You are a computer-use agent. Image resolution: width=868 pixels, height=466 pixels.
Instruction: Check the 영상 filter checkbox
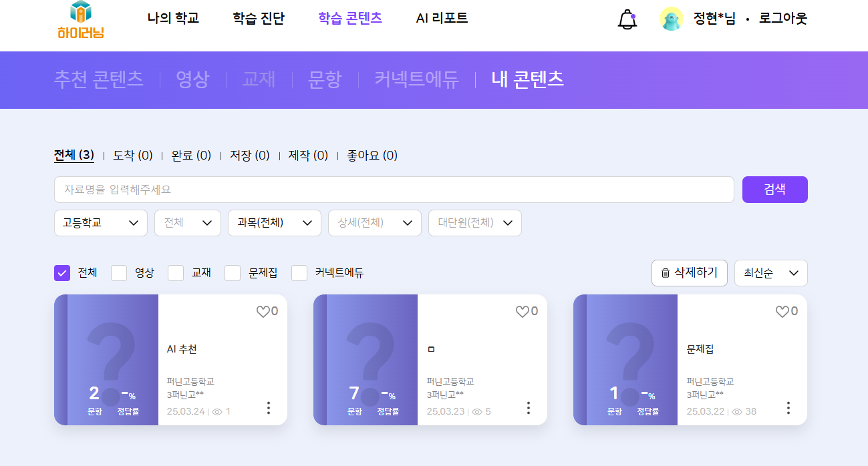(x=119, y=273)
